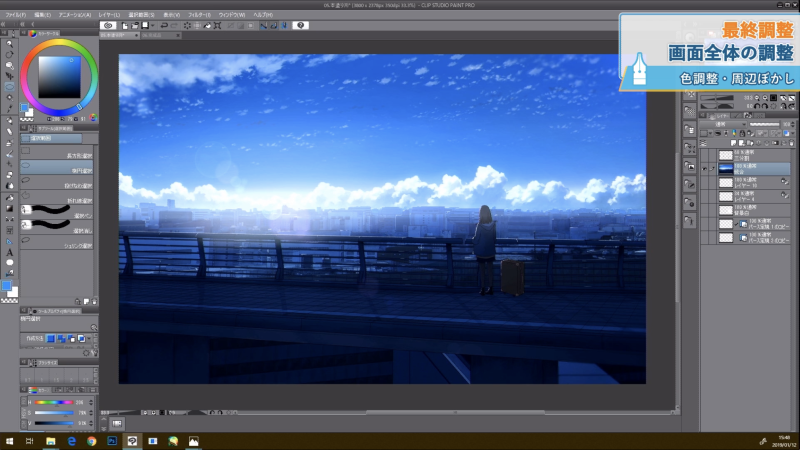Image resolution: width=800 pixels, height=450 pixels.
Task: Select the Text (A) tool
Action: point(9,252)
